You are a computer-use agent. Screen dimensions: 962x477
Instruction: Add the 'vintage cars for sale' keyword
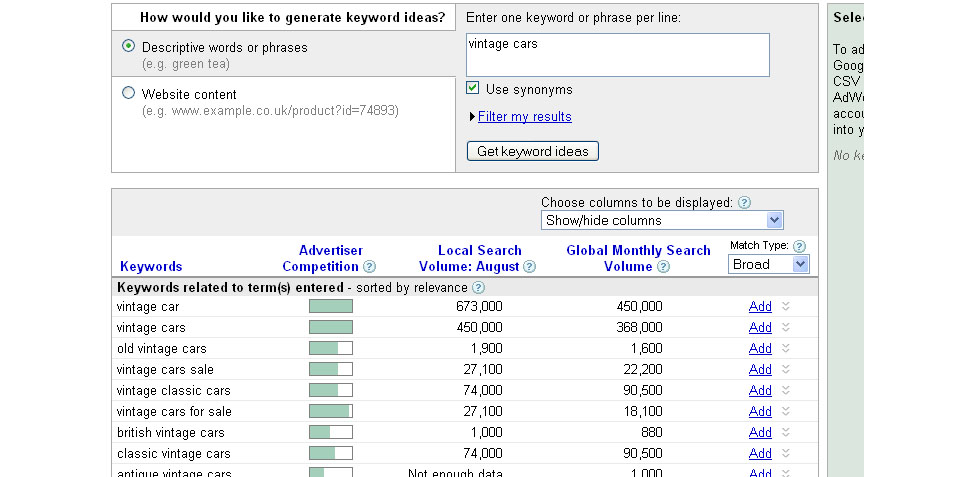click(760, 411)
